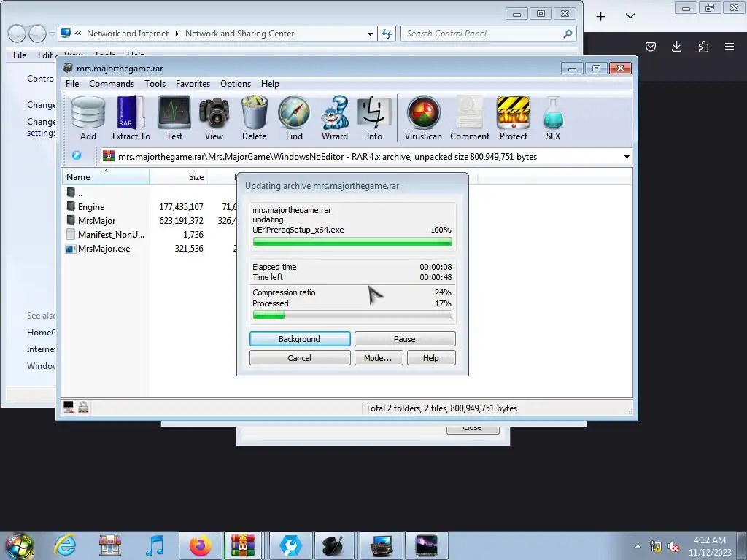
Task: Click the Firefox taskbar icon
Action: coord(201,545)
